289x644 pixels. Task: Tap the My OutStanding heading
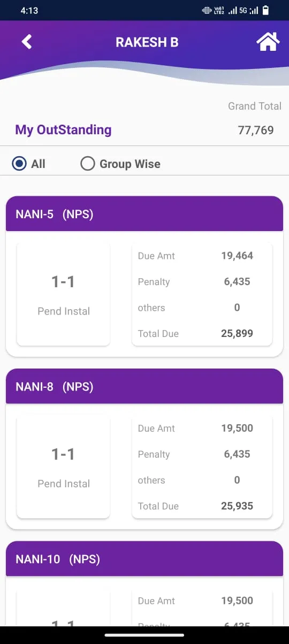(x=63, y=129)
